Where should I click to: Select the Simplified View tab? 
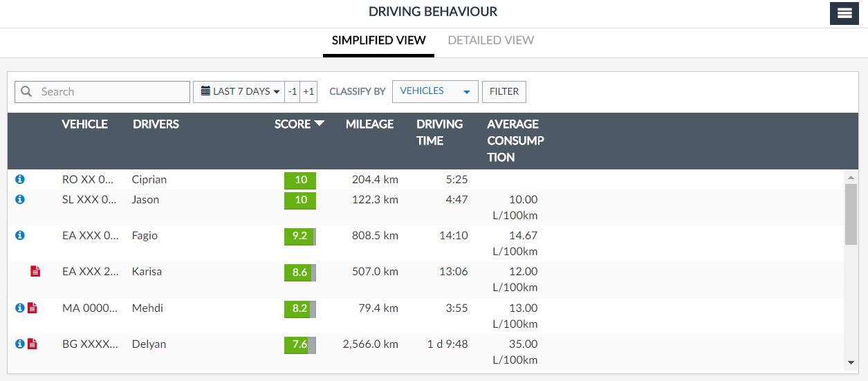[378, 40]
